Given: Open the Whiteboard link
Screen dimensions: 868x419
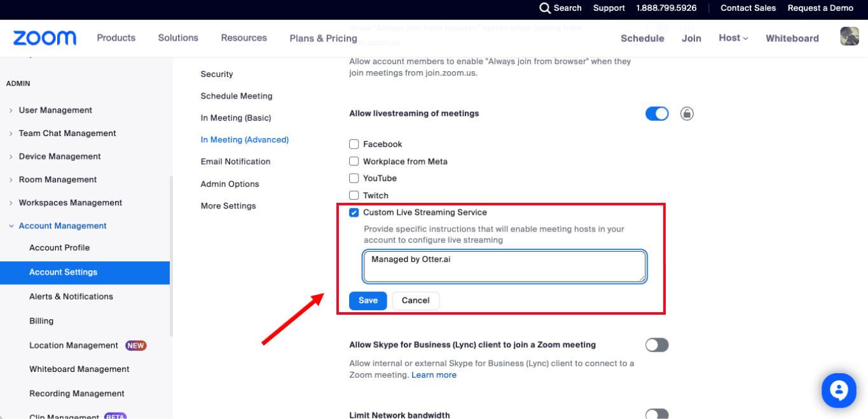Looking at the screenshot, I should pos(792,38).
